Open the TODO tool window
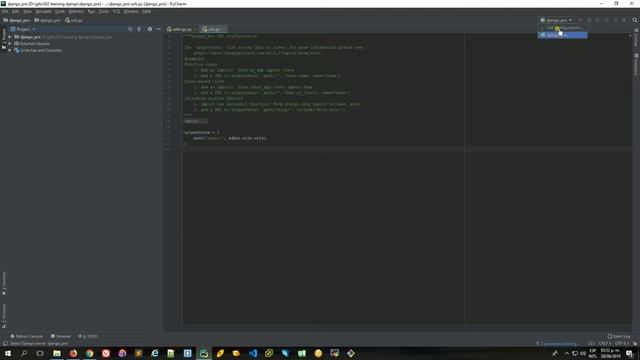Screen dimensions: 640x360 (88, 336)
